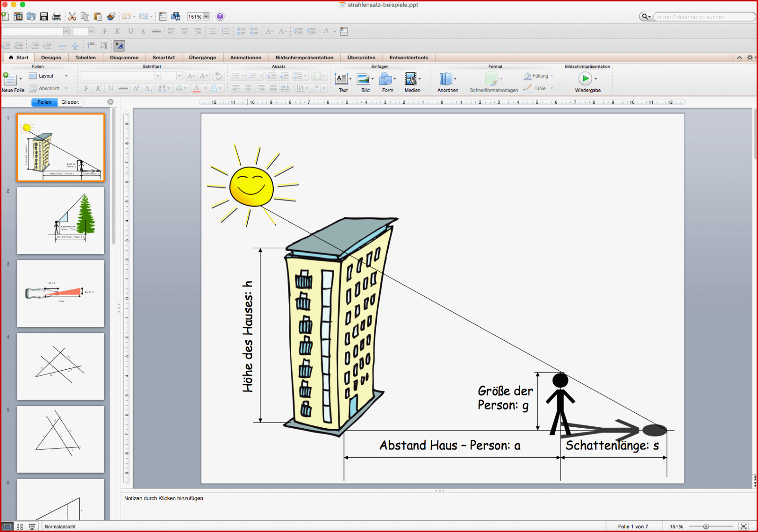Select the SmartArt tab
758x532 pixels.
(164, 58)
